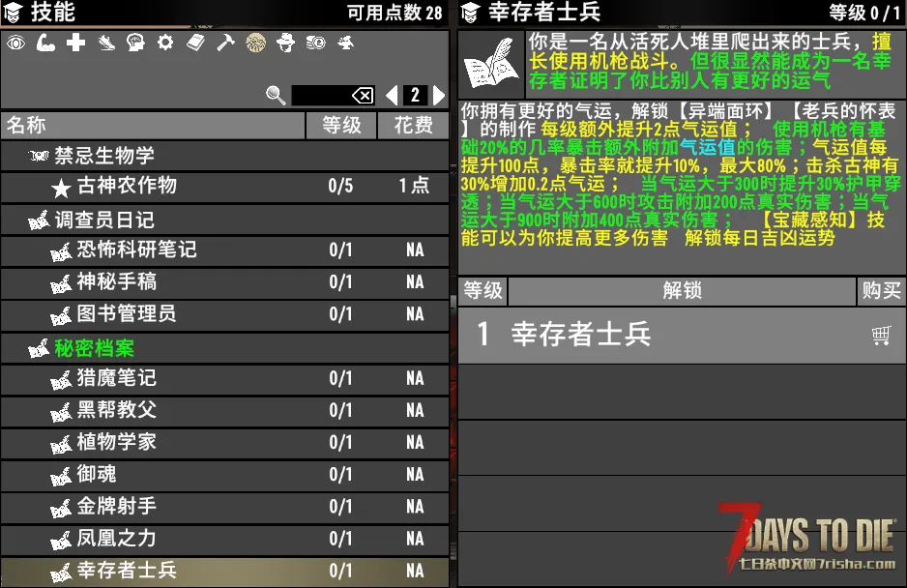Select the running shoe agility icon

click(x=106, y=43)
